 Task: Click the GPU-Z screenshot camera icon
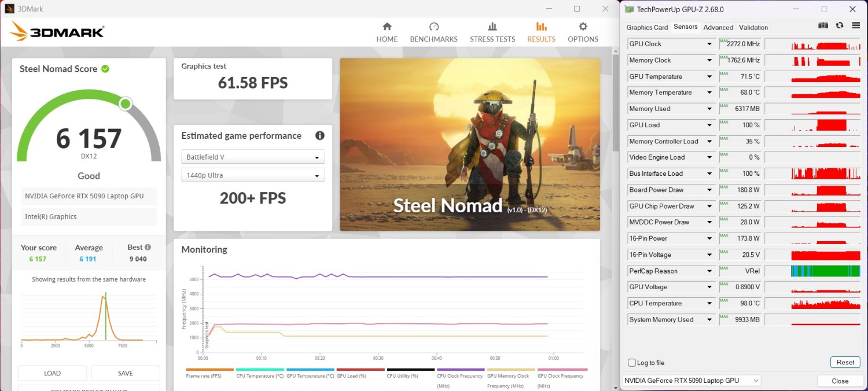[x=823, y=26]
